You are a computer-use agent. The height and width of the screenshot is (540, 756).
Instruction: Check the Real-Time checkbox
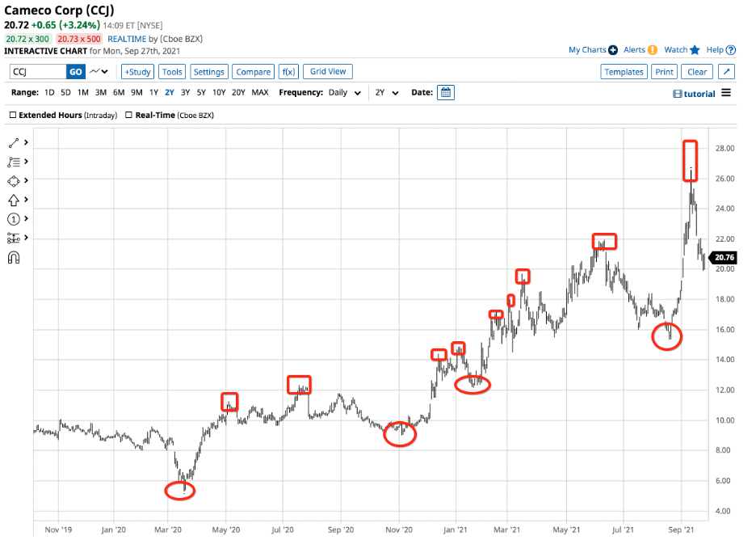point(128,115)
